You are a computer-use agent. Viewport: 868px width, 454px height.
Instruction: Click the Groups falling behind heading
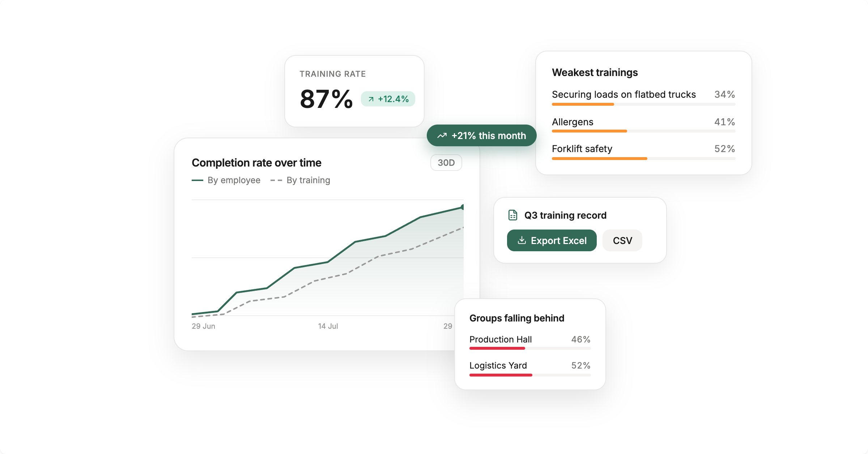pos(517,318)
